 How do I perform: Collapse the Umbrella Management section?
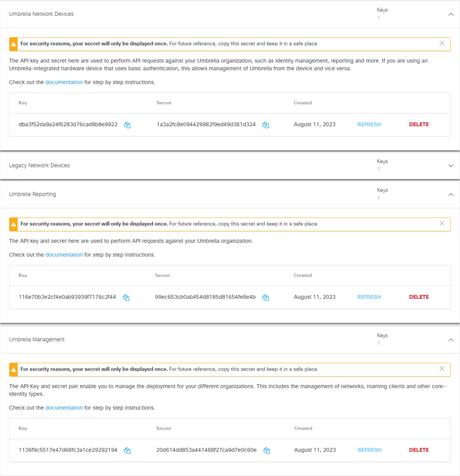[x=451, y=340]
